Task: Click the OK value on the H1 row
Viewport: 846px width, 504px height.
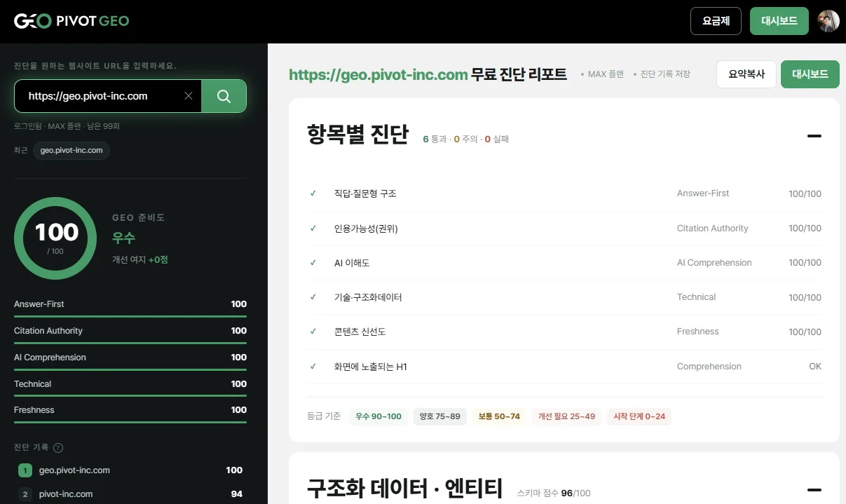Action: coord(815,367)
